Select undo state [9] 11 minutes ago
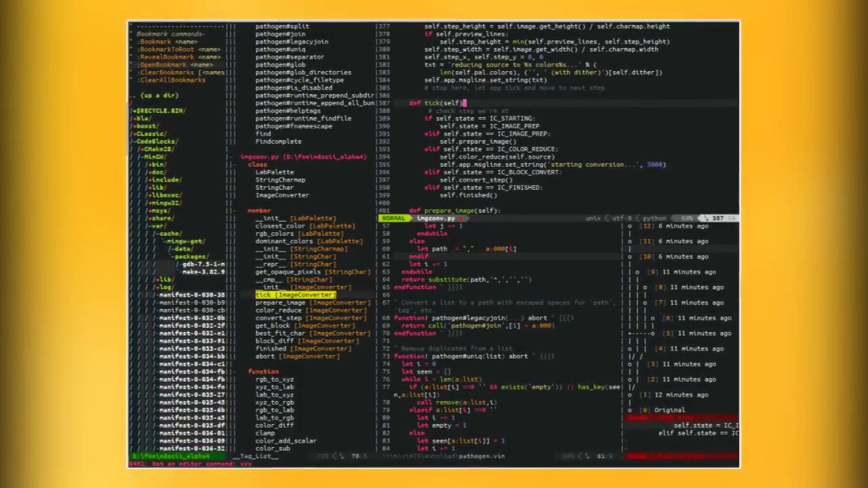The image size is (868, 488). tap(682, 272)
